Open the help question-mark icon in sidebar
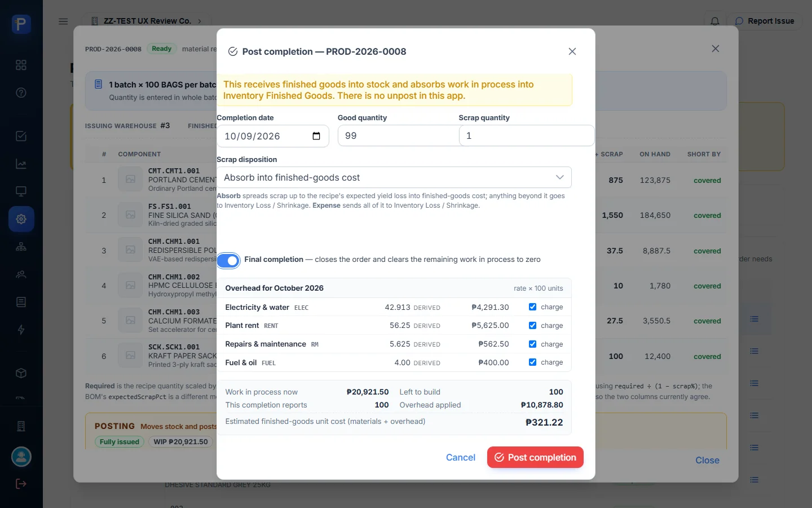 click(x=21, y=93)
